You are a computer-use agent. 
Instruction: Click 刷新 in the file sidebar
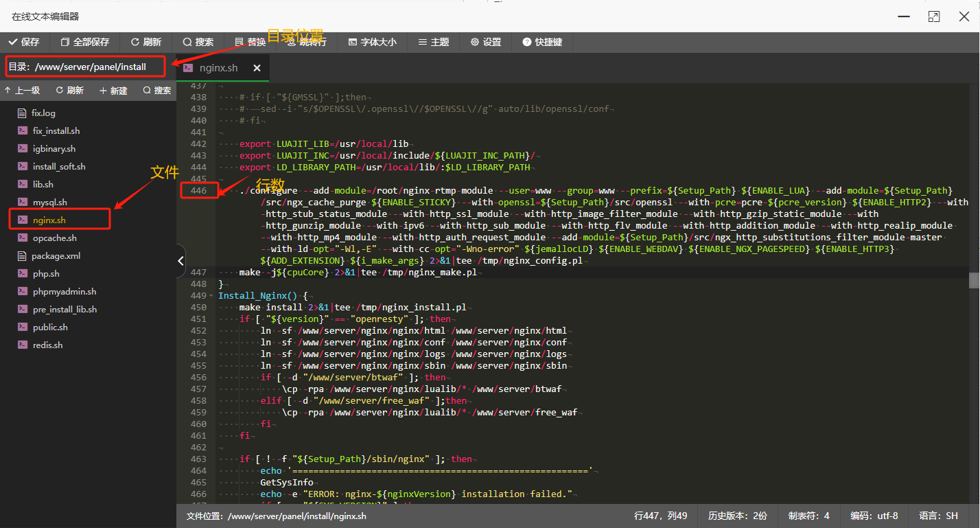(x=70, y=91)
